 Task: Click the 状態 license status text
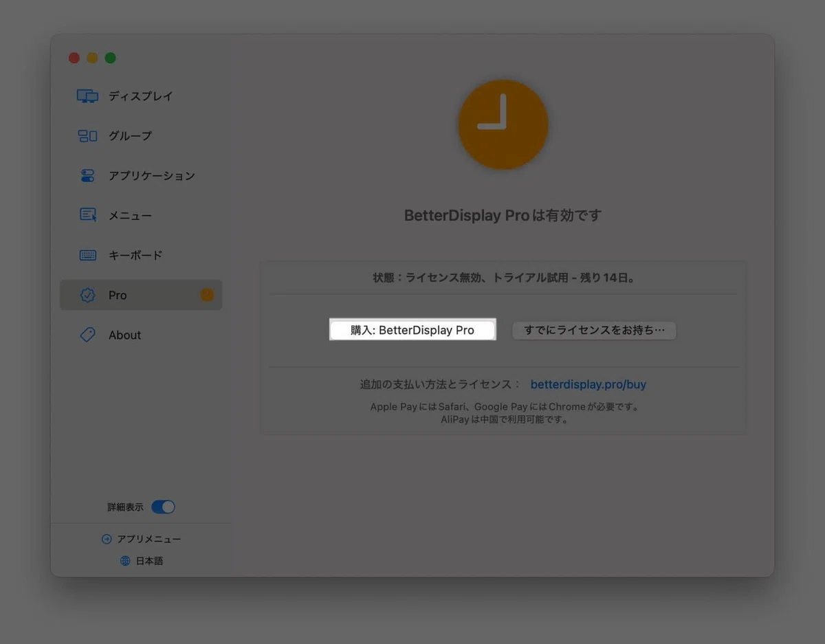click(504, 278)
